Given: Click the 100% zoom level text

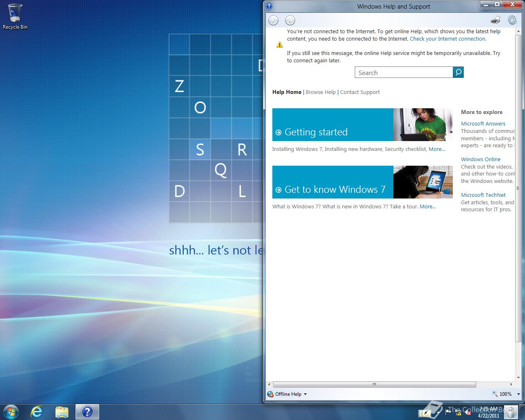Looking at the screenshot, I should (505, 394).
